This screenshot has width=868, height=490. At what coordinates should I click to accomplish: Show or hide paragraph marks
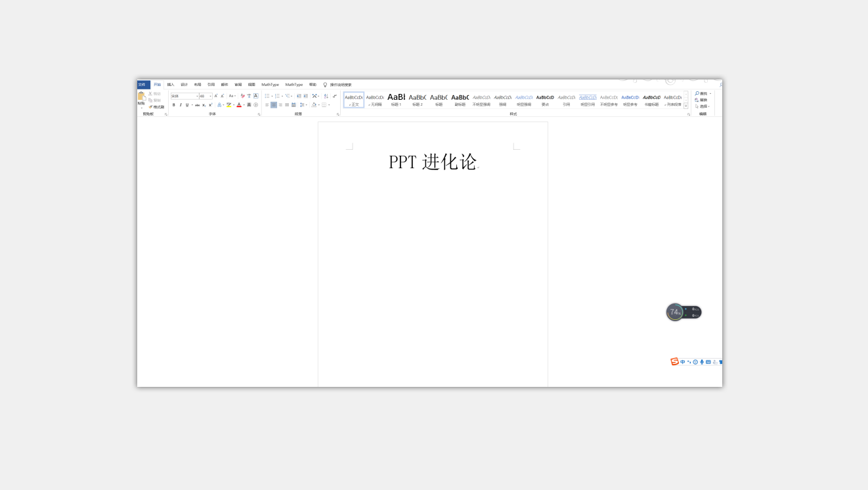(334, 96)
